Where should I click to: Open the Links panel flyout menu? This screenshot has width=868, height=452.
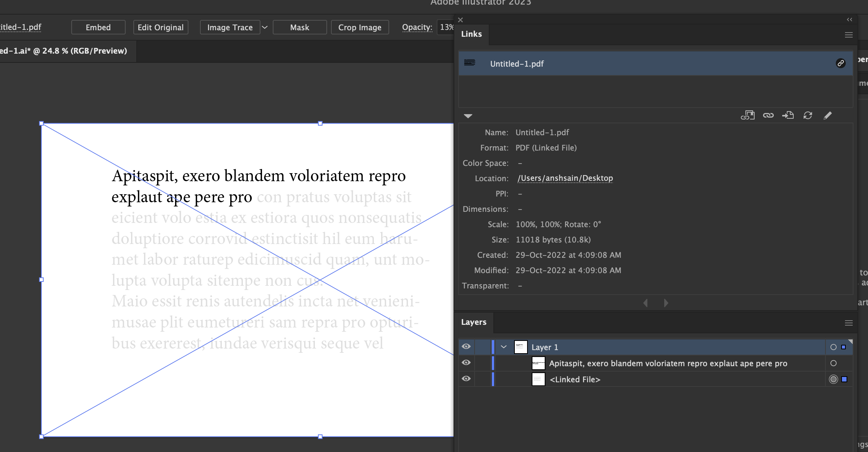point(848,34)
